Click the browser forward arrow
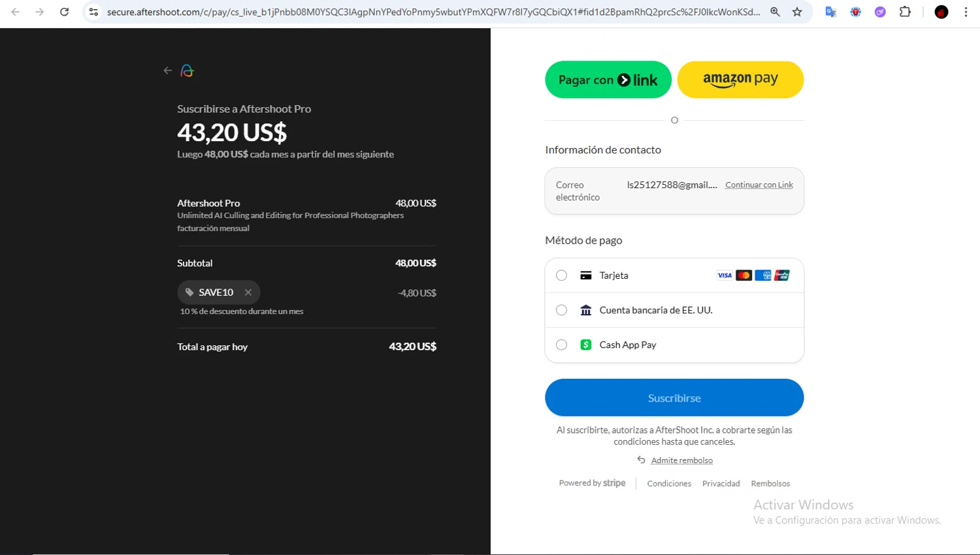This screenshot has width=980, height=555. coord(40,12)
